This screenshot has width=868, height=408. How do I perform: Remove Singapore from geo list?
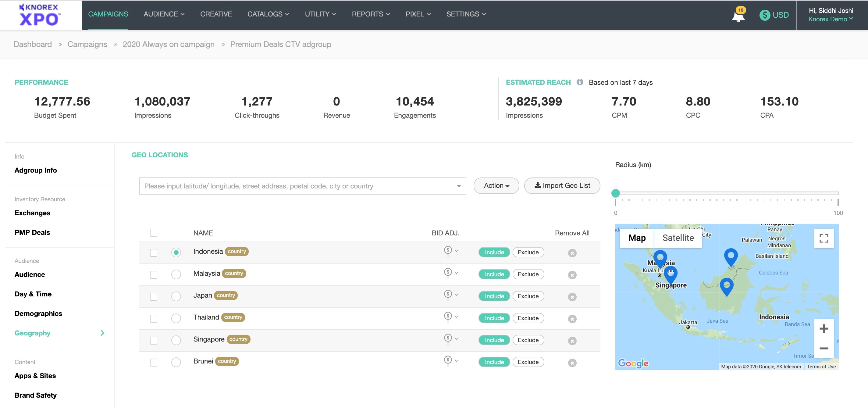click(x=572, y=341)
